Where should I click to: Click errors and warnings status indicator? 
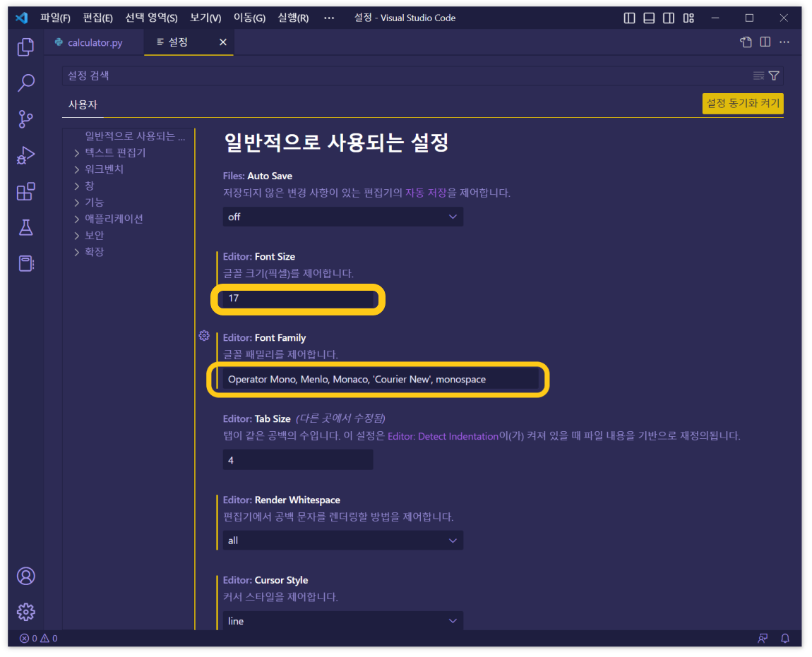point(39,639)
